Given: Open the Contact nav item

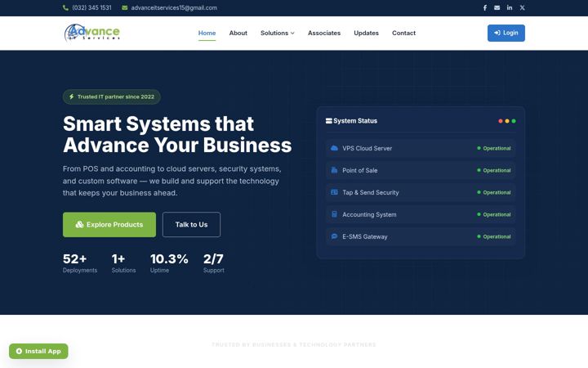Looking at the screenshot, I should pyautogui.click(x=403, y=33).
